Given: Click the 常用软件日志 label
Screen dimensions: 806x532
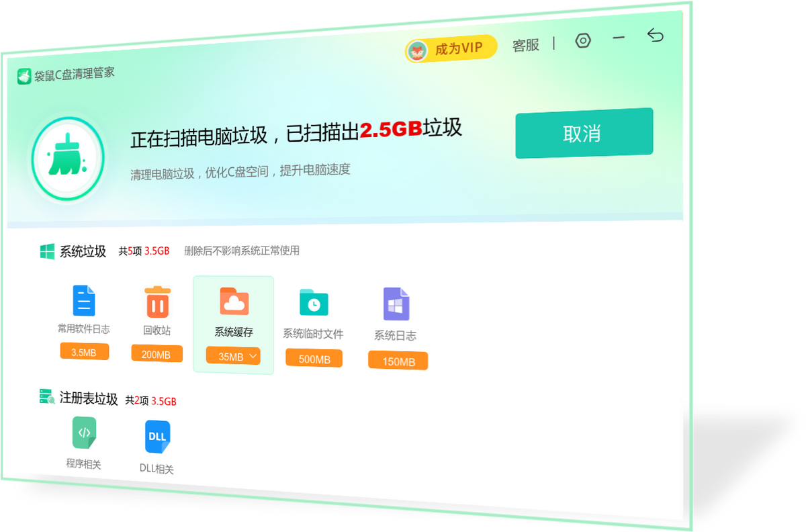Looking at the screenshot, I should pos(84,329).
